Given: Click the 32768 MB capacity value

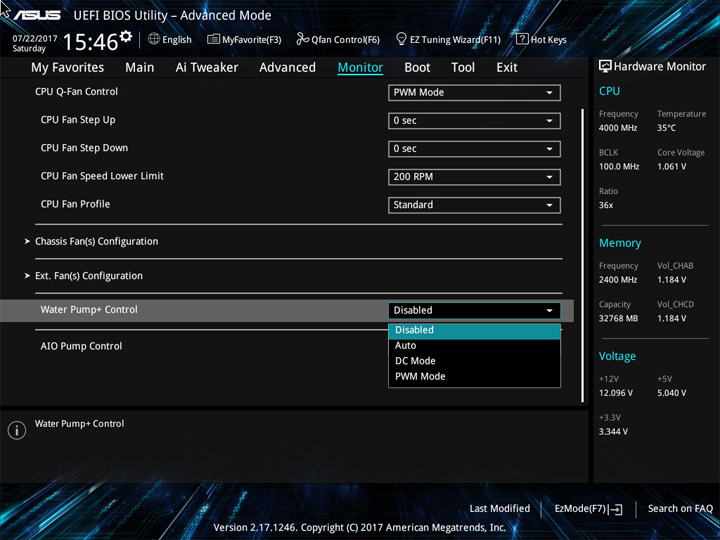Looking at the screenshot, I should [618, 318].
